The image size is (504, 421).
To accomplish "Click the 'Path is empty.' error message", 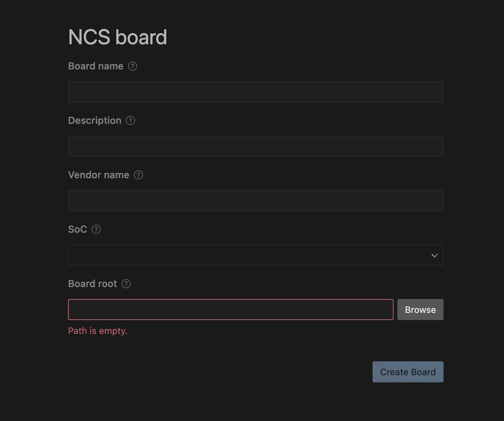I will (x=98, y=331).
